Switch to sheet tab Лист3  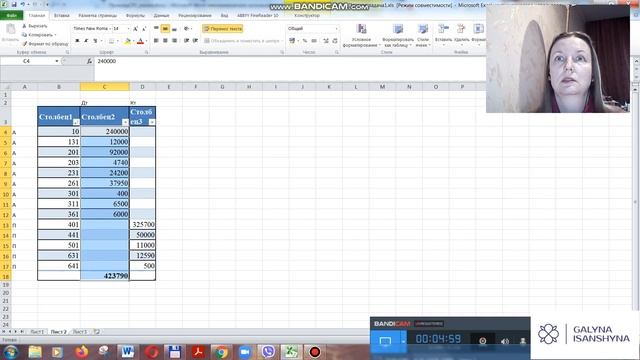point(80,332)
